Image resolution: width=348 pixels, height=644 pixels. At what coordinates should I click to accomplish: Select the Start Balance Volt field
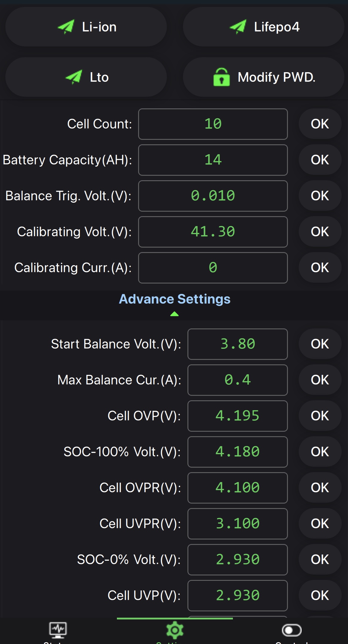(x=237, y=344)
